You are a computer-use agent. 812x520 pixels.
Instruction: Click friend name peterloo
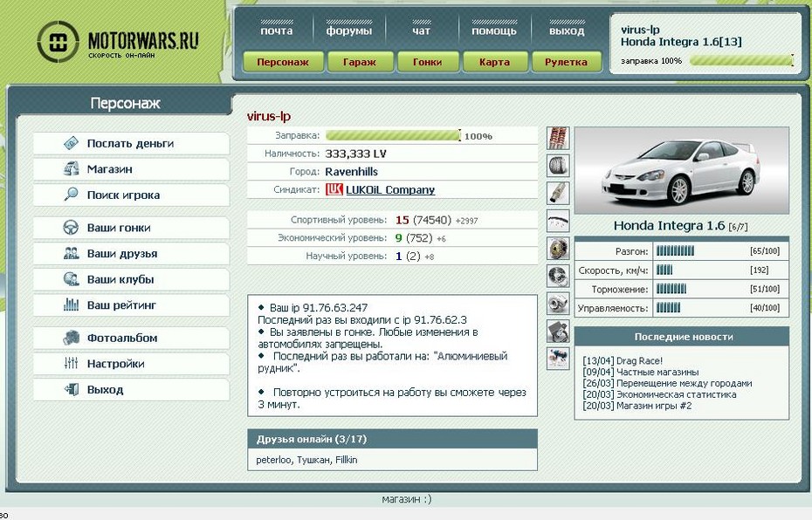pos(273,460)
